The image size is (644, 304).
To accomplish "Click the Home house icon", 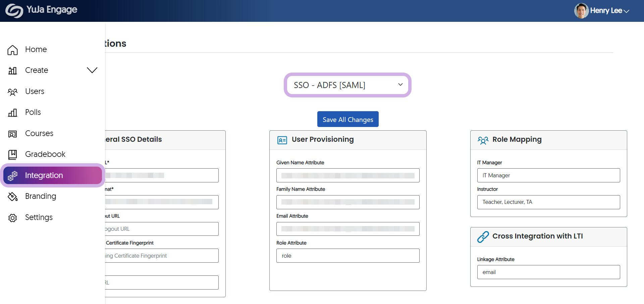I will coord(13,50).
